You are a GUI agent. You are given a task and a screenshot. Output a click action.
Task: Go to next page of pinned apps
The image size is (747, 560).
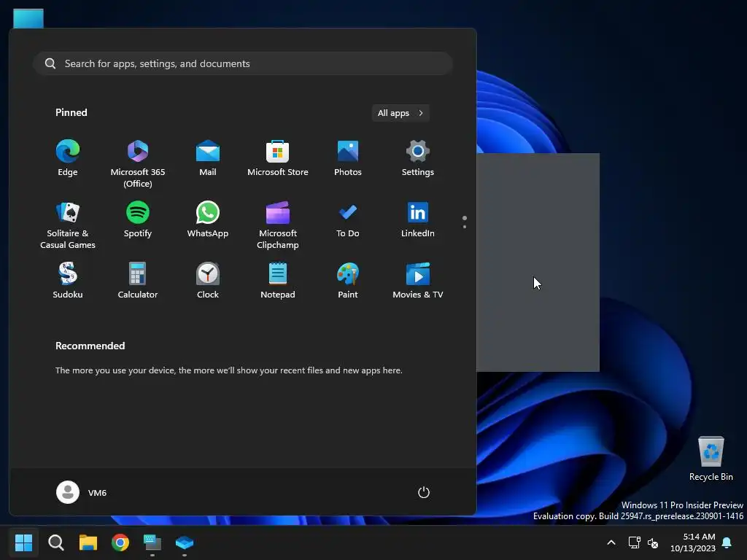465,227
